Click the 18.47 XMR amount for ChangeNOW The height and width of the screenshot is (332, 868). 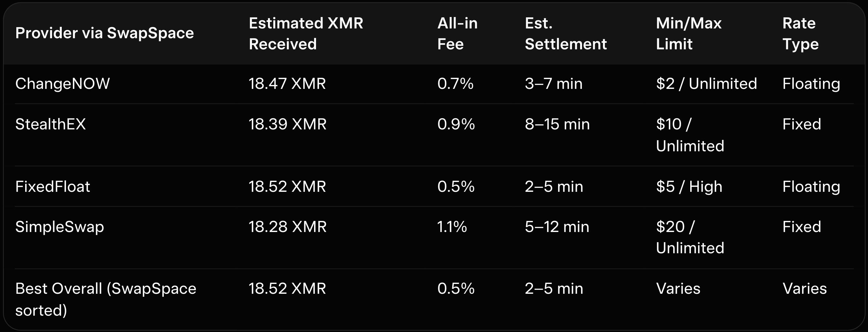[287, 84]
